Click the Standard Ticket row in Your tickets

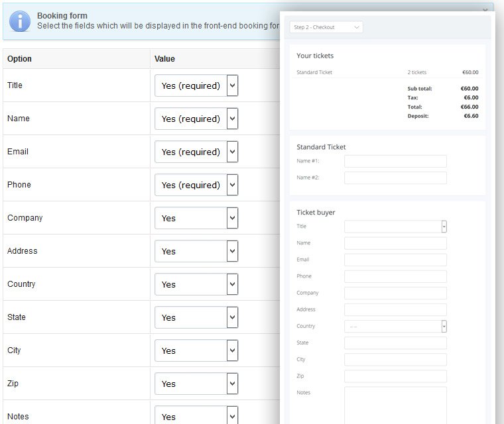[x=387, y=72]
